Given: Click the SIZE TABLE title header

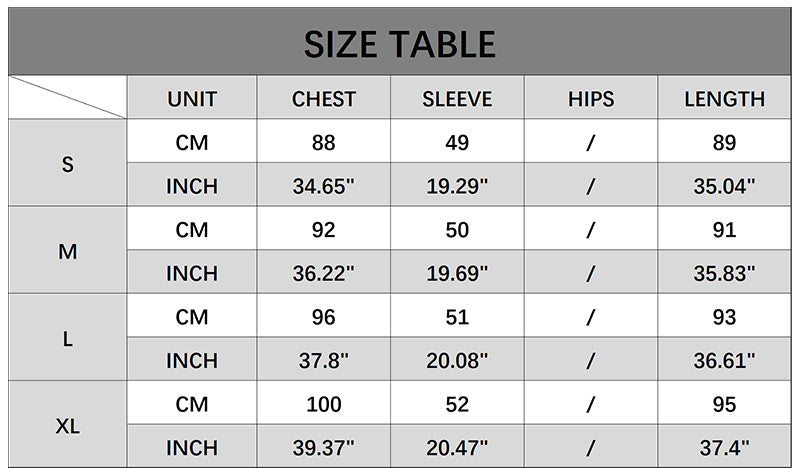Looking at the screenshot, I should pyautogui.click(x=400, y=44).
